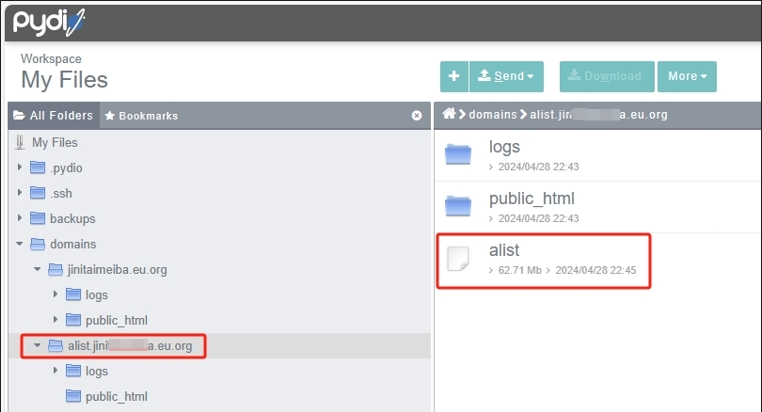Switch to the All Folders tab

tap(53, 116)
